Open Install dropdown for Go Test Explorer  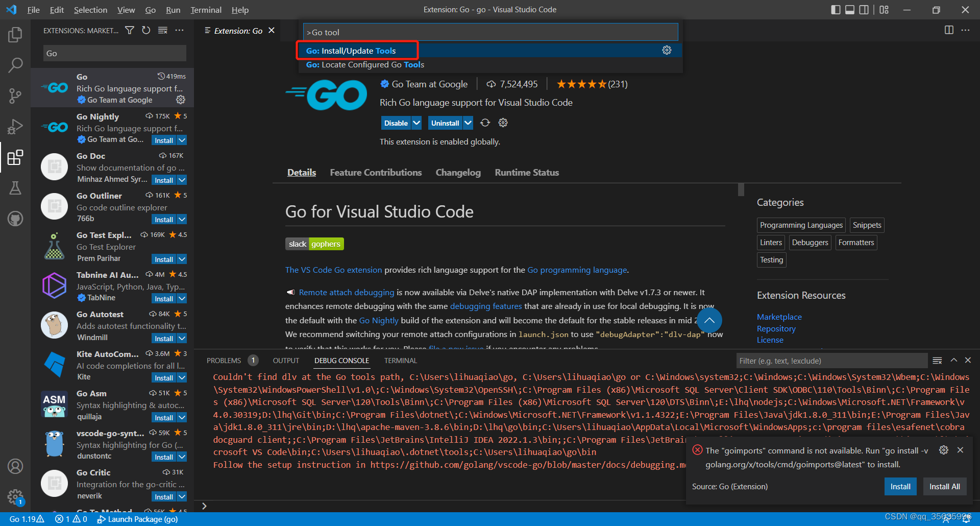pos(182,259)
